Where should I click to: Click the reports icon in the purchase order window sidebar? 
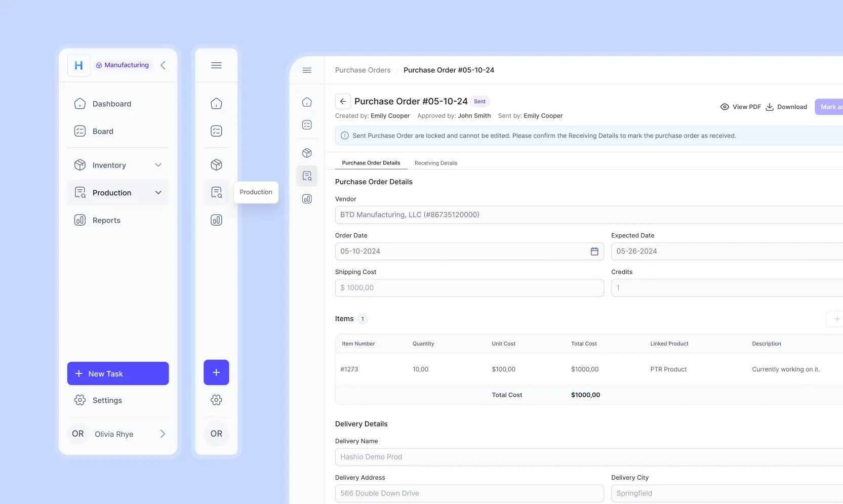click(307, 199)
